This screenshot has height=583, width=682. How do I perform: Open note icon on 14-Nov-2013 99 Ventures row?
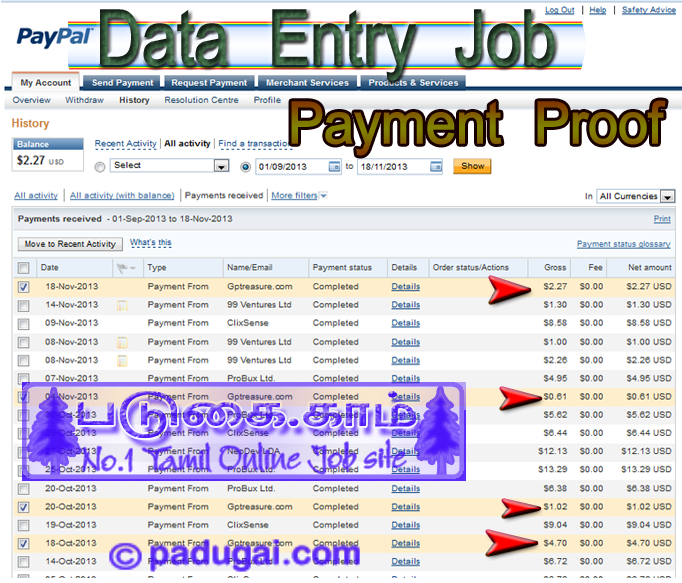(x=122, y=305)
